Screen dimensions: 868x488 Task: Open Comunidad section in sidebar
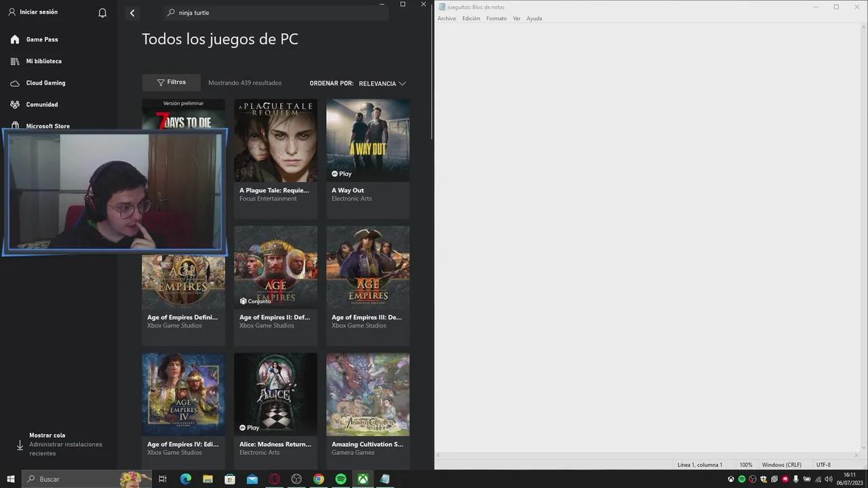41,104
